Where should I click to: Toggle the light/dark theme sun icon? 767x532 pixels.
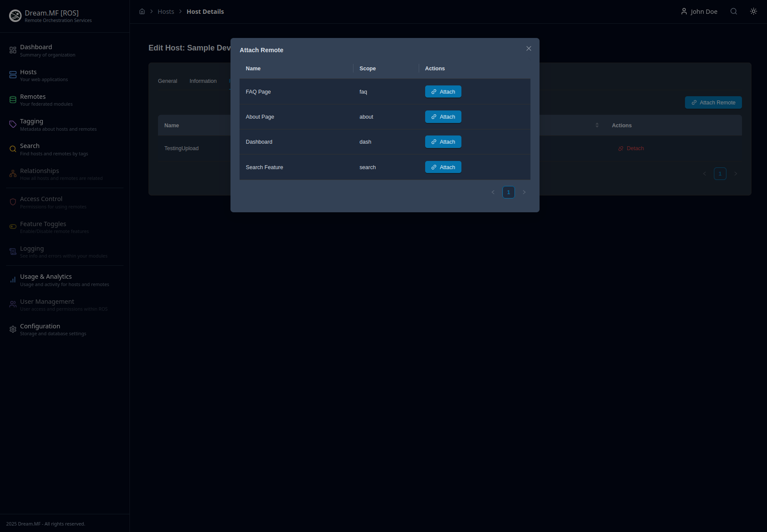753,12
